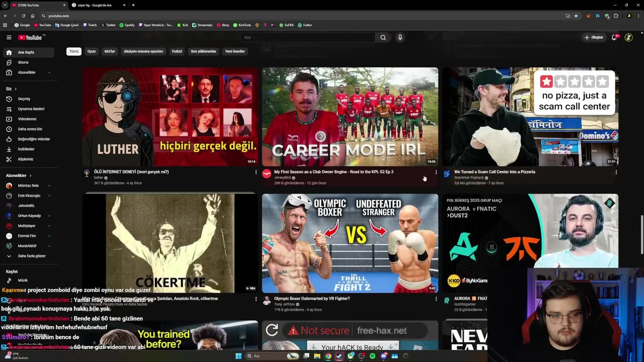This screenshot has height=362, width=644.
Task: Open the JerseyBird channel avatar
Action: (x=267, y=174)
